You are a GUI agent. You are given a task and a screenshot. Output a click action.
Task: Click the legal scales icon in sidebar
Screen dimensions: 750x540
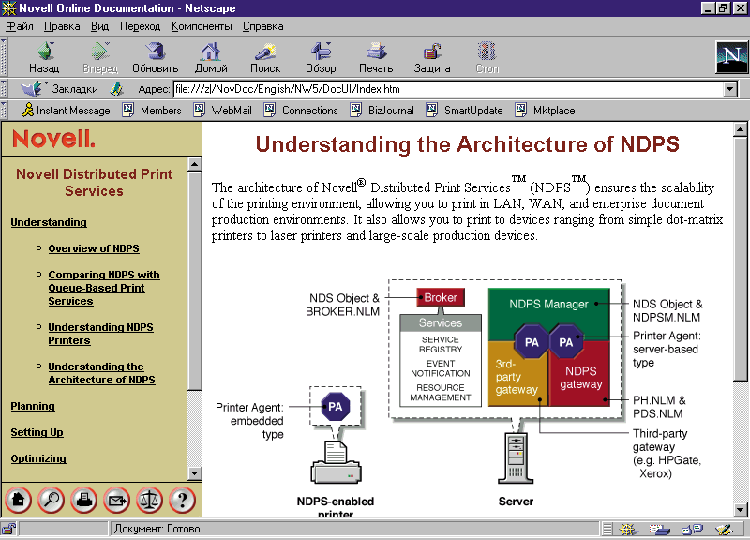tap(149, 498)
